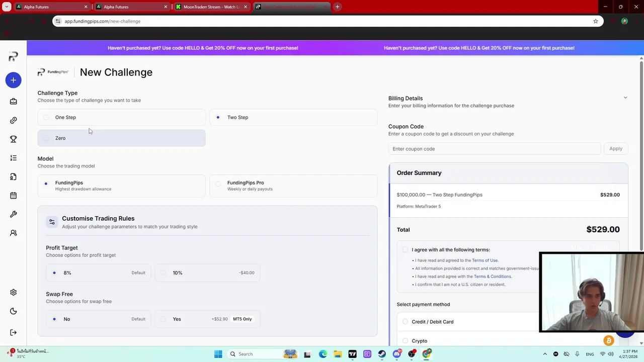The width and height of the screenshot is (644, 362).
Task: Open Discord from the taskbar
Action: click(x=397, y=354)
